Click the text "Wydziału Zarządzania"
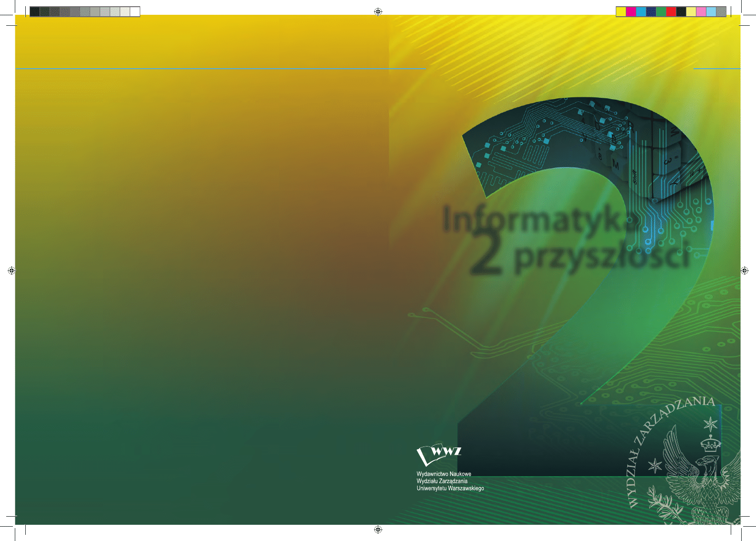This screenshot has width=756, height=541. pos(442,481)
